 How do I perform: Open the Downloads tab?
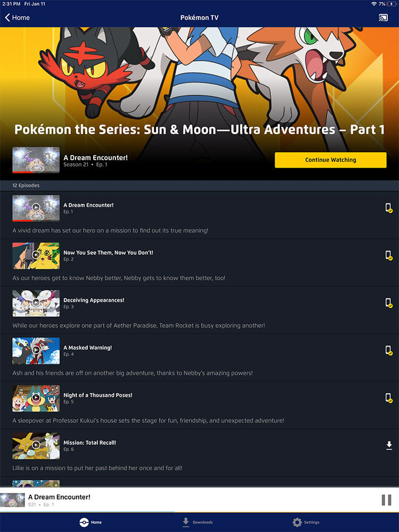[x=197, y=522]
